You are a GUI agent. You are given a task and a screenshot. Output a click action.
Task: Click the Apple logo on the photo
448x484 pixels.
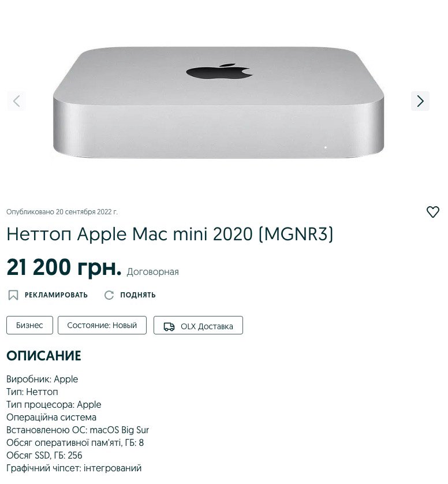click(x=219, y=71)
